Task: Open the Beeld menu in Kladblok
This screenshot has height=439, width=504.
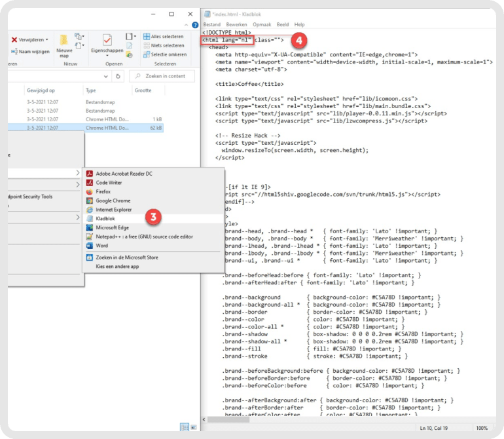Action: click(x=283, y=24)
